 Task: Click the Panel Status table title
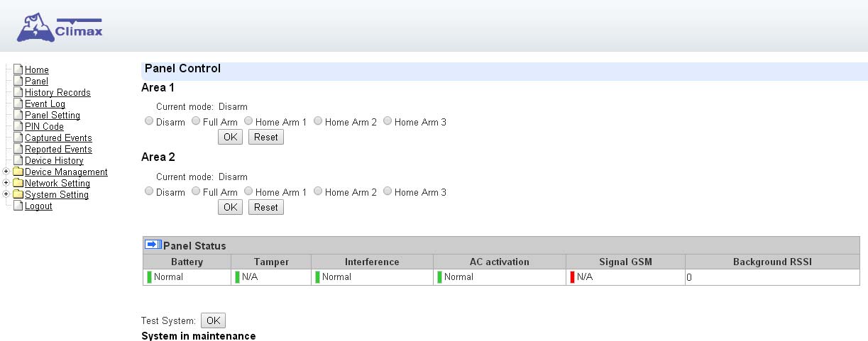(194, 245)
